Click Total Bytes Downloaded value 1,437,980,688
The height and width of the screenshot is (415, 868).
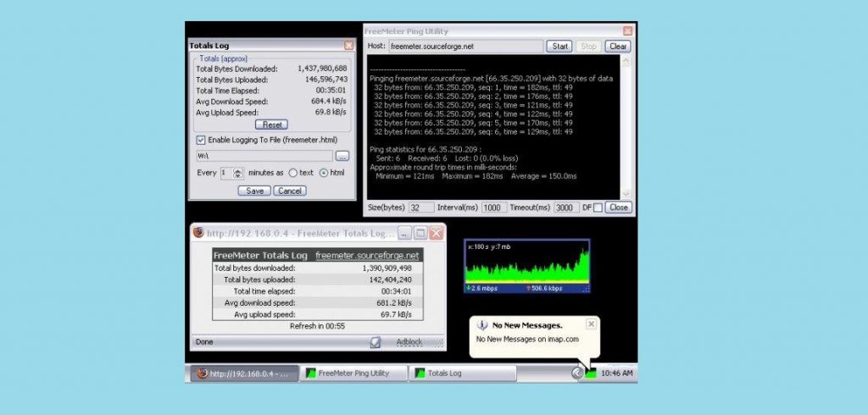pos(322,69)
